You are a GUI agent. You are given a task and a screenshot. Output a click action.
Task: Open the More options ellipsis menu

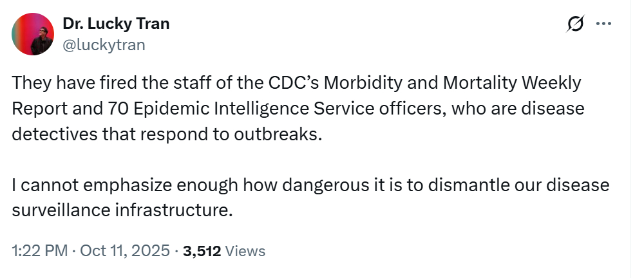click(x=603, y=24)
